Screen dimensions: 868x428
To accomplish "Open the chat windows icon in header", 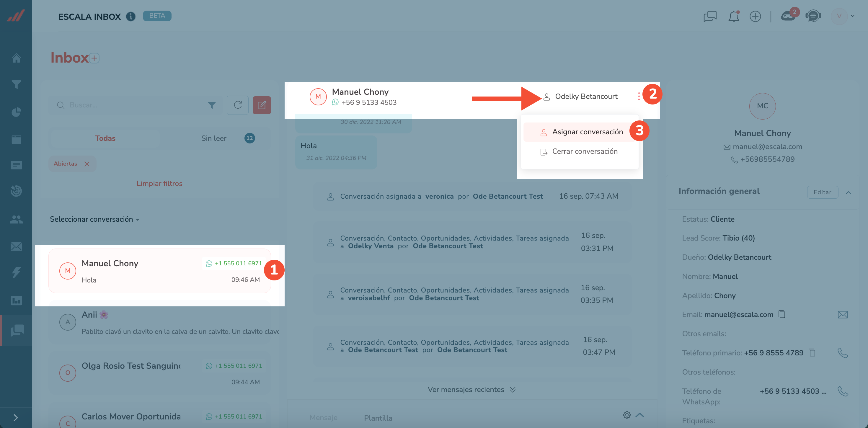I will (x=710, y=16).
